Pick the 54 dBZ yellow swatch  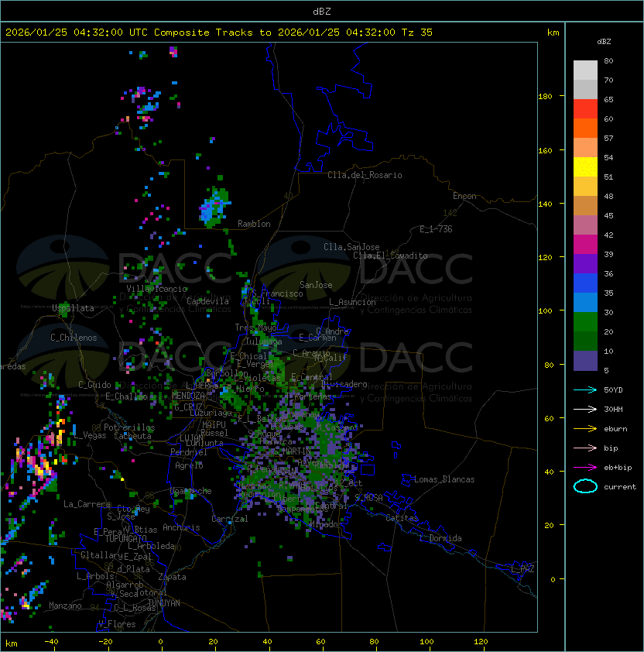pyautogui.click(x=585, y=166)
